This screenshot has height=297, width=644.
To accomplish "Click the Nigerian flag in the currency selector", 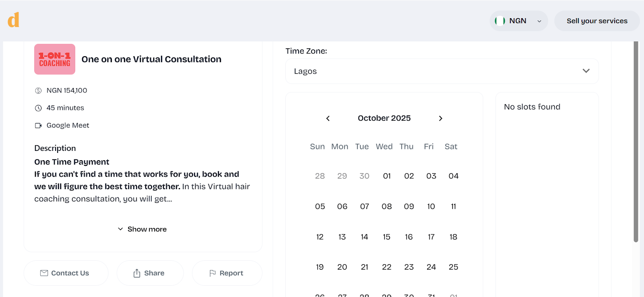I will click(x=500, y=21).
